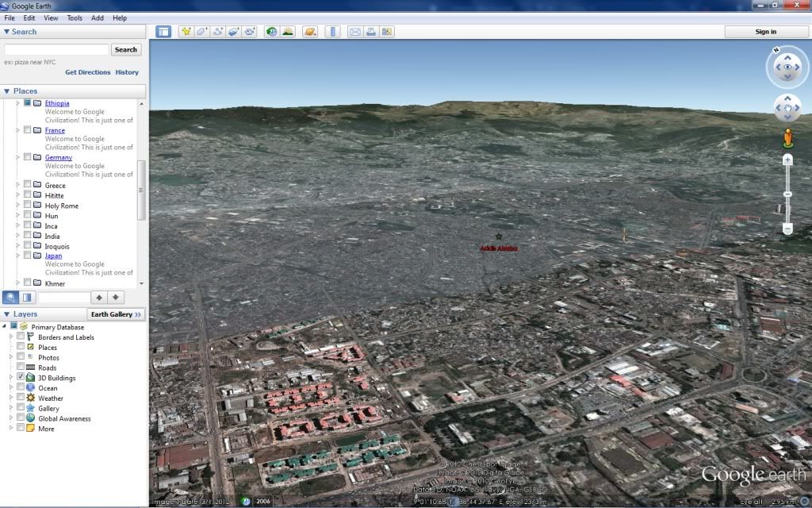Click the zoom out minus button
Image resolution: width=812 pixels, height=508 pixels.
(x=787, y=229)
